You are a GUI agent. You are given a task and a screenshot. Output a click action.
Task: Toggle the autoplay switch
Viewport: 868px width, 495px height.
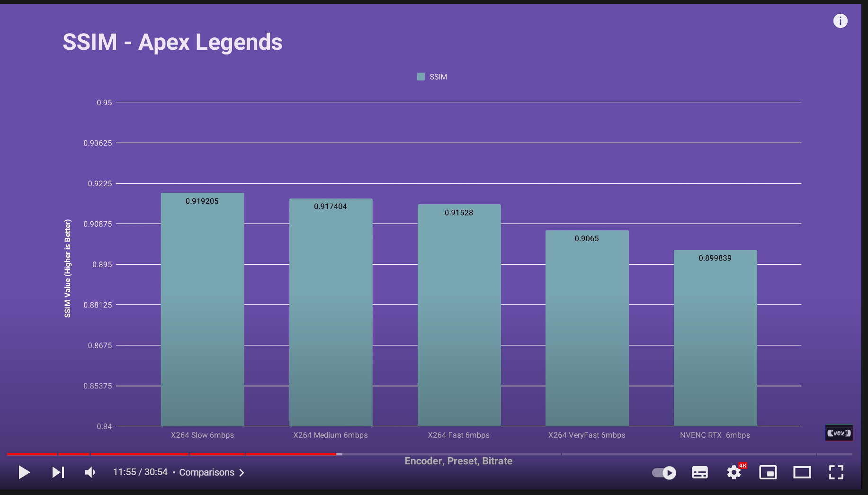point(664,472)
